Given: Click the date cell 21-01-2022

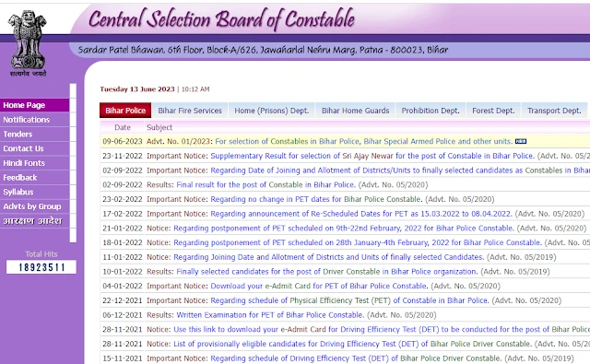Looking at the screenshot, I should [123, 229].
